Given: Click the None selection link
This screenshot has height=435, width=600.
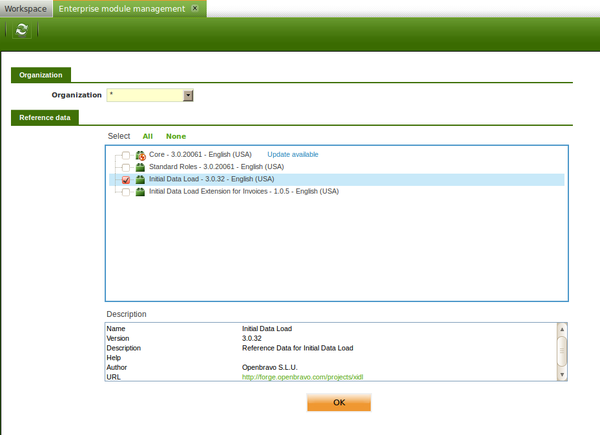Looking at the screenshot, I should pos(176,136).
